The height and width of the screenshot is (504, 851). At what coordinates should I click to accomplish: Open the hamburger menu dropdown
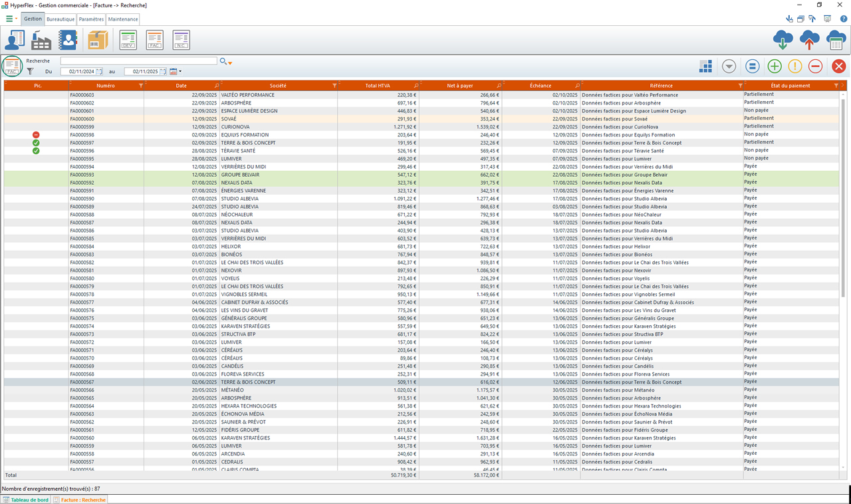click(11, 19)
